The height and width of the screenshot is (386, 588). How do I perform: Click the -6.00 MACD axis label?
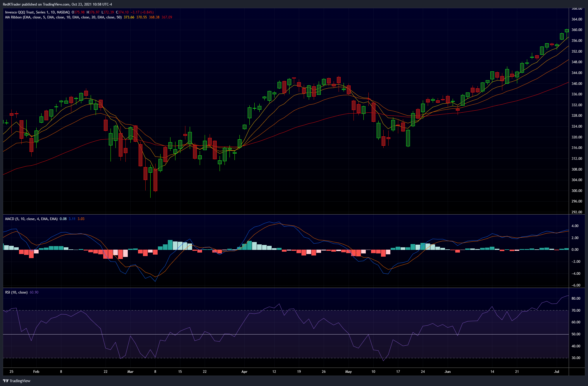575,285
